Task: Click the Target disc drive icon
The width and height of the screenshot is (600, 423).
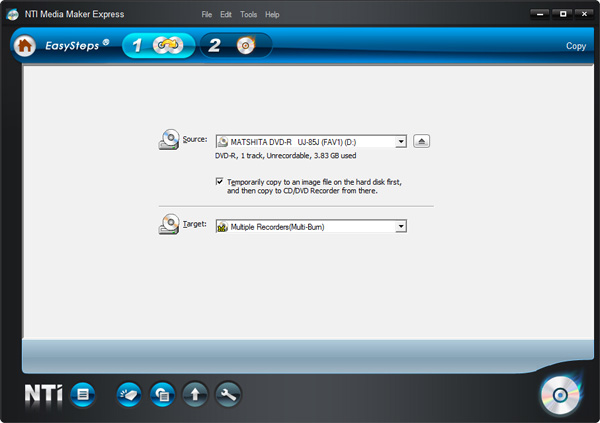Action: (x=169, y=224)
